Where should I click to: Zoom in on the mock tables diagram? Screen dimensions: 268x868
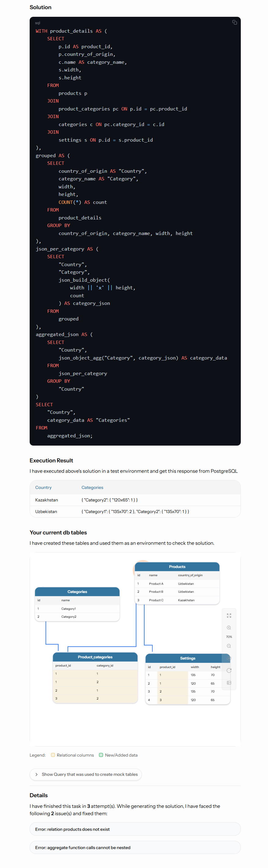(x=229, y=627)
